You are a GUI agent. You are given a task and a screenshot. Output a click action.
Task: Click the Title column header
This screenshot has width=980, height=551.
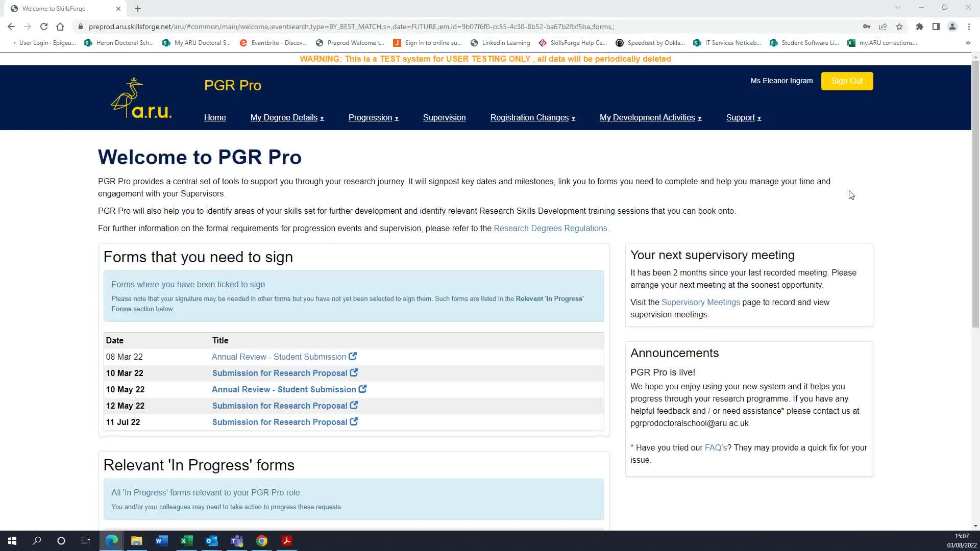pyautogui.click(x=220, y=340)
